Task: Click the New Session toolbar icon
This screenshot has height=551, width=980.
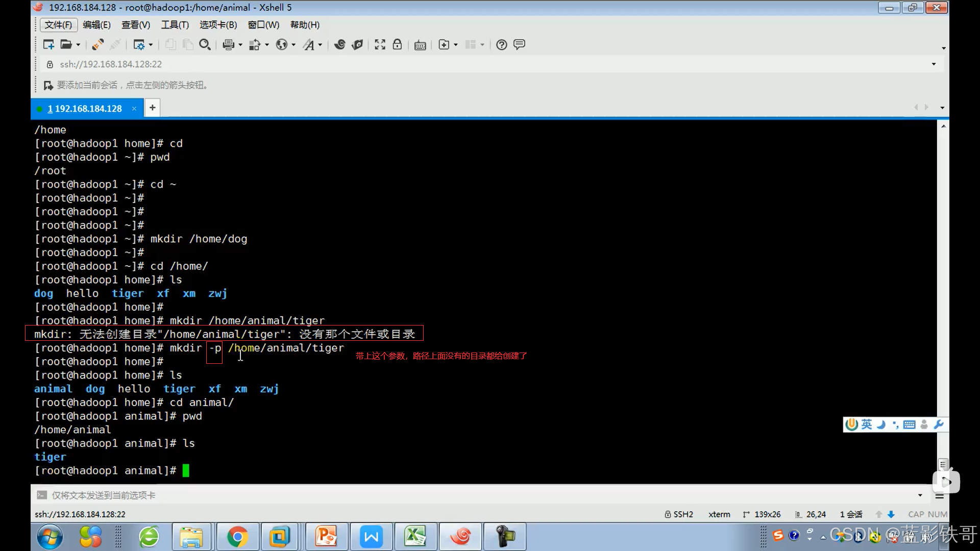Action: pos(48,45)
